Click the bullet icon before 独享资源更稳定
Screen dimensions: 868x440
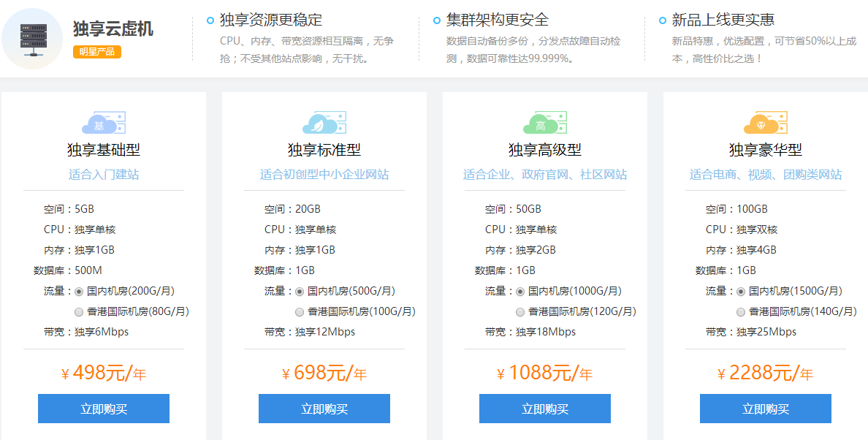[210, 20]
